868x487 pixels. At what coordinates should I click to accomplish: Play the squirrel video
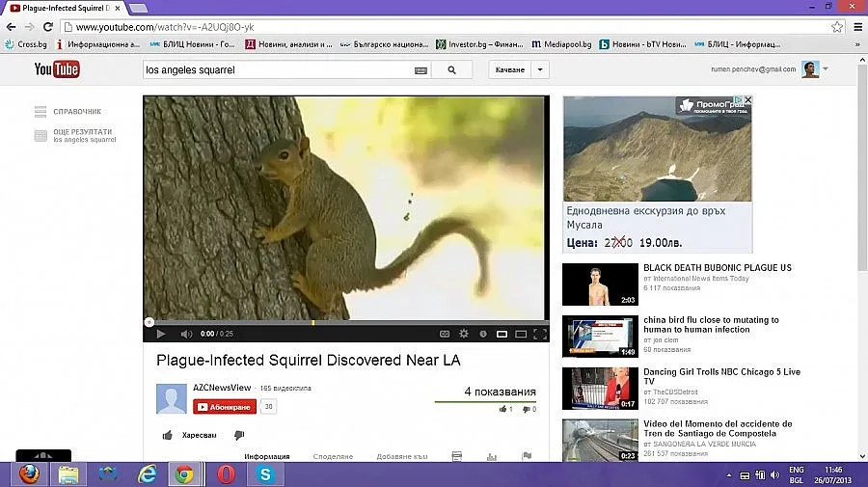[161, 334]
